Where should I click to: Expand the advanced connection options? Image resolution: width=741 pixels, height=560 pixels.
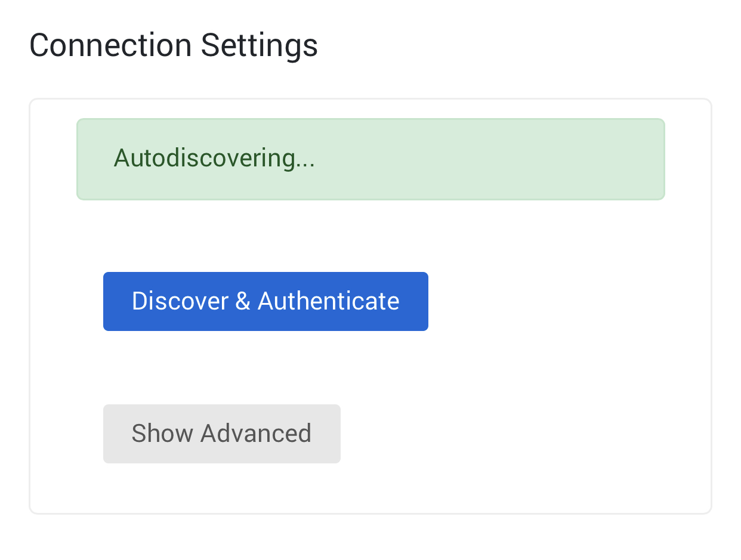[221, 434]
